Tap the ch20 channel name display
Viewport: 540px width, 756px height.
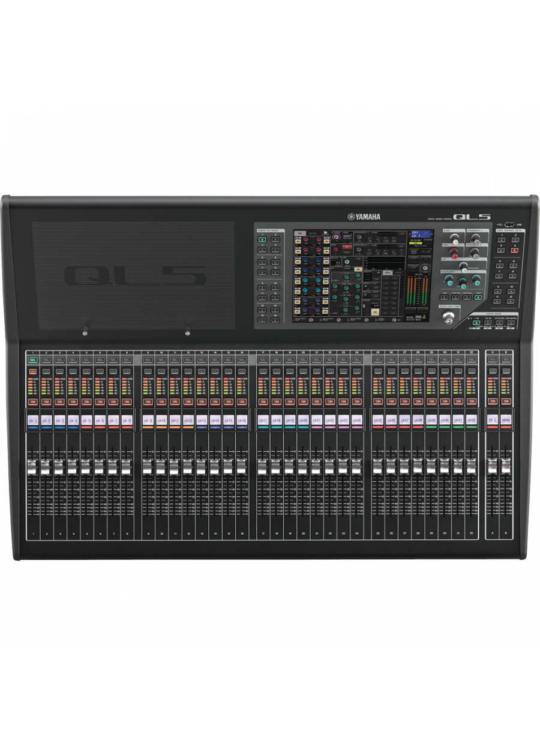pos(303,421)
